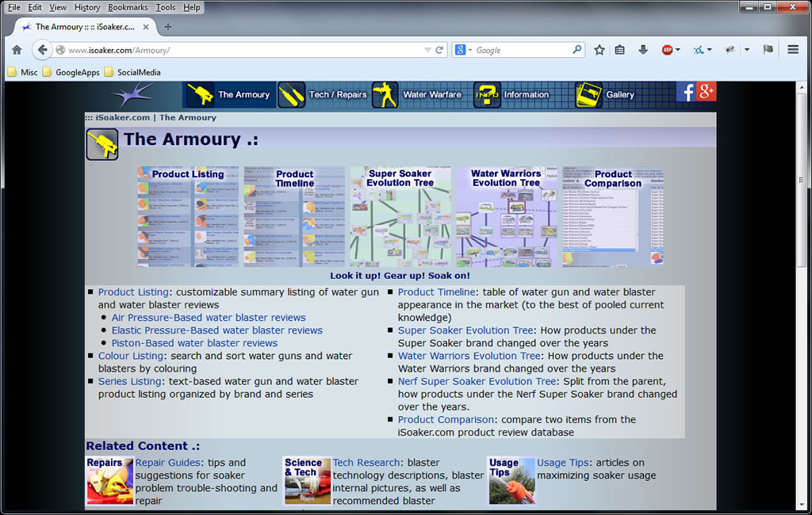The image size is (812, 515).
Task: Click the address bar URL field
Action: coord(243,50)
